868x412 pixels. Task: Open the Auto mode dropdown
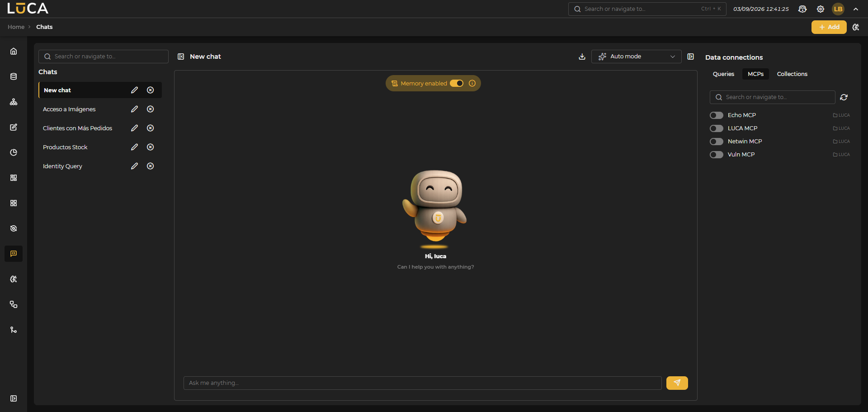tap(636, 57)
